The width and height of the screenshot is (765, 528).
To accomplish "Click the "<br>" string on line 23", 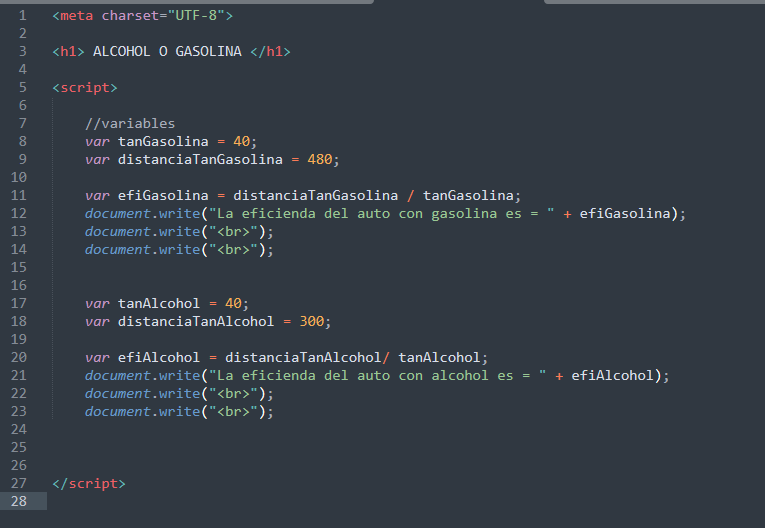I will coord(233,412).
